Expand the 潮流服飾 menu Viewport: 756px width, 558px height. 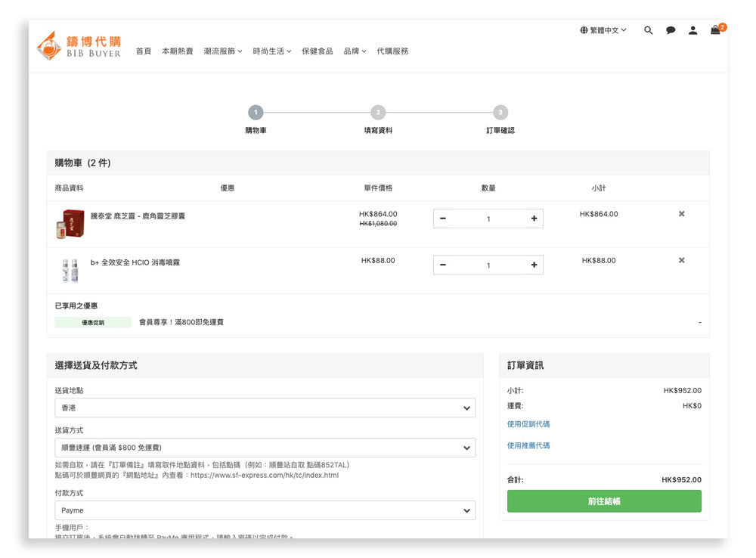point(223,51)
